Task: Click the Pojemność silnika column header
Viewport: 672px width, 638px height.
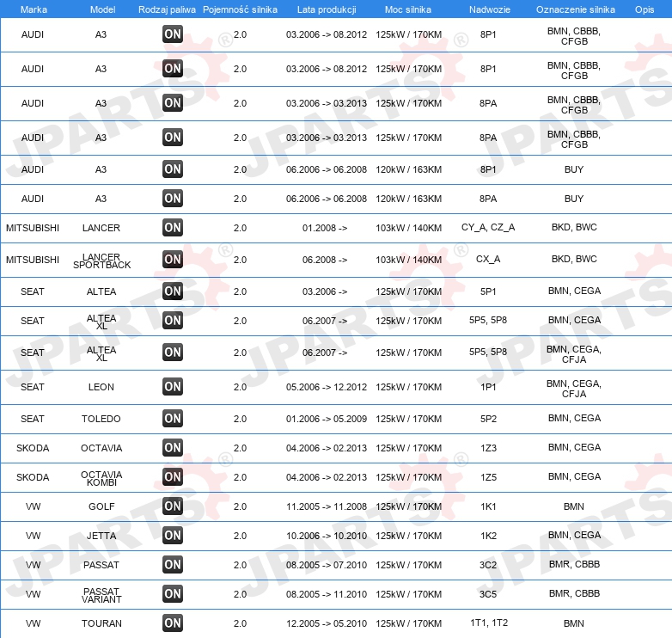Action: [x=240, y=9]
